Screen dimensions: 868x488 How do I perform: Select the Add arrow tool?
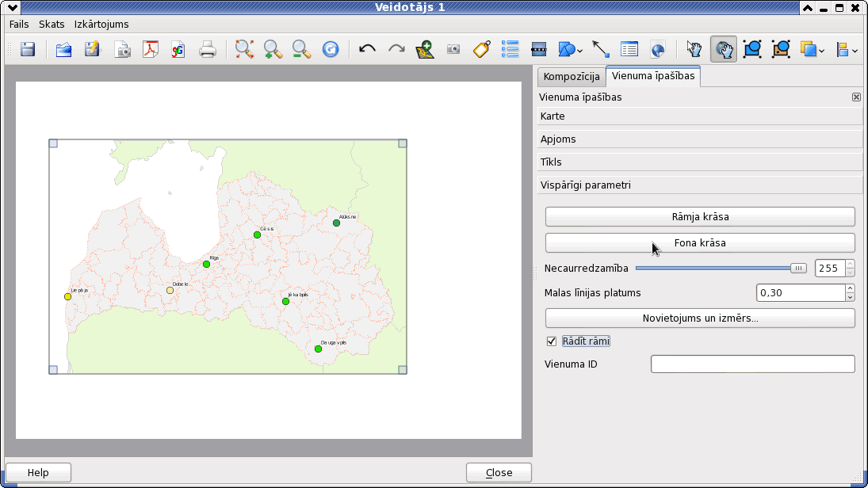coord(601,50)
